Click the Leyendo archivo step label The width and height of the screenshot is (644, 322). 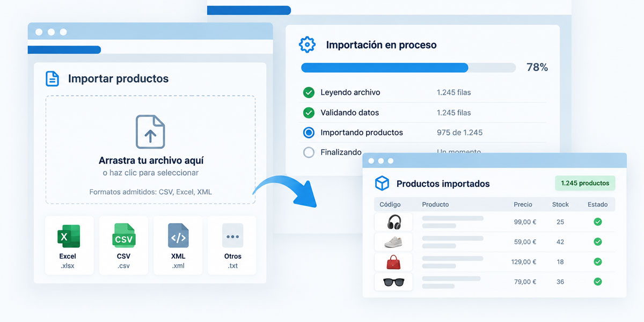350,92
